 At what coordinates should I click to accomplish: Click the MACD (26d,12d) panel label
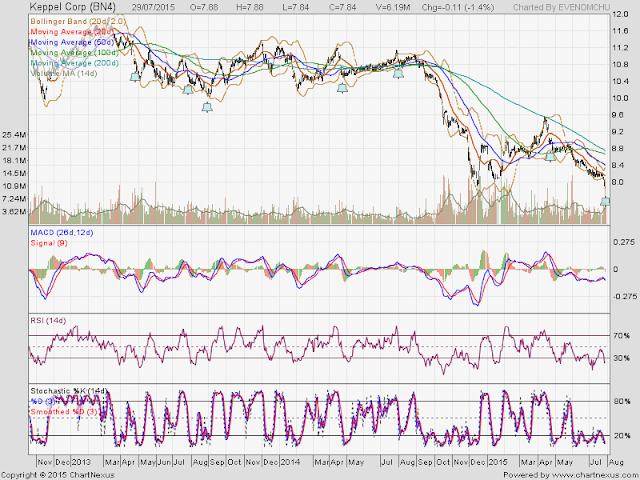[62, 233]
